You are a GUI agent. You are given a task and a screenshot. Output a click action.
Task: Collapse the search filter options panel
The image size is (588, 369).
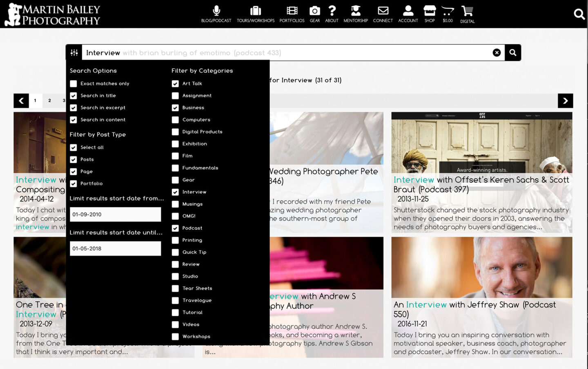tap(74, 53)
